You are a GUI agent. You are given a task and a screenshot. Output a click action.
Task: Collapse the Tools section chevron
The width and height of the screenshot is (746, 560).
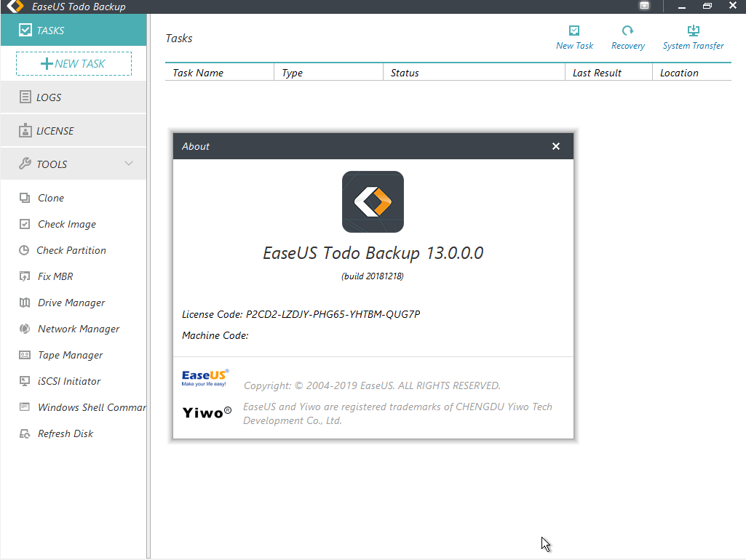click(128, 164)
